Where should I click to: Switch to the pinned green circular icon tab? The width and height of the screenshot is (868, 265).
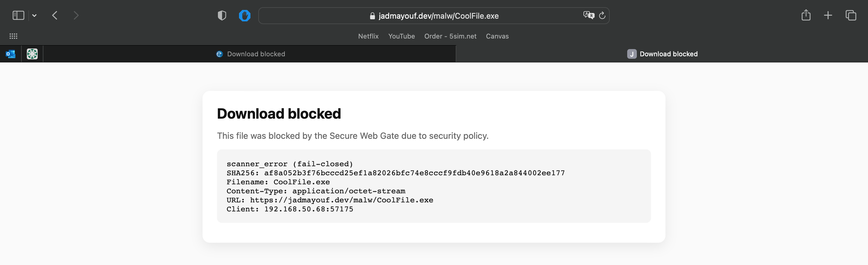[x=32, y=54]
